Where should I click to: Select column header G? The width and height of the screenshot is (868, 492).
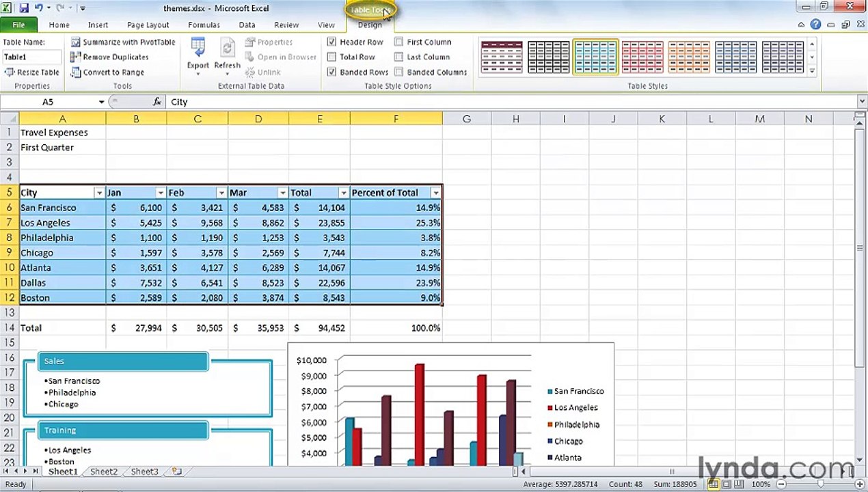coord(466,119)
